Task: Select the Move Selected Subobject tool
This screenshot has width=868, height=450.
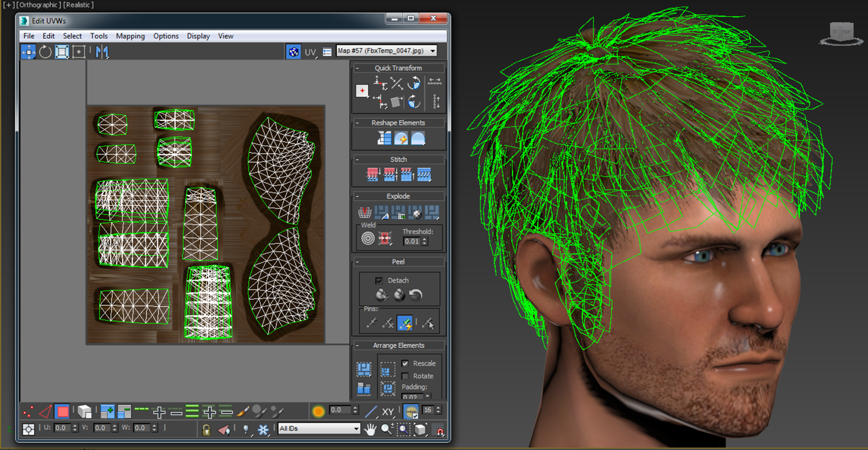Action: 29,52
